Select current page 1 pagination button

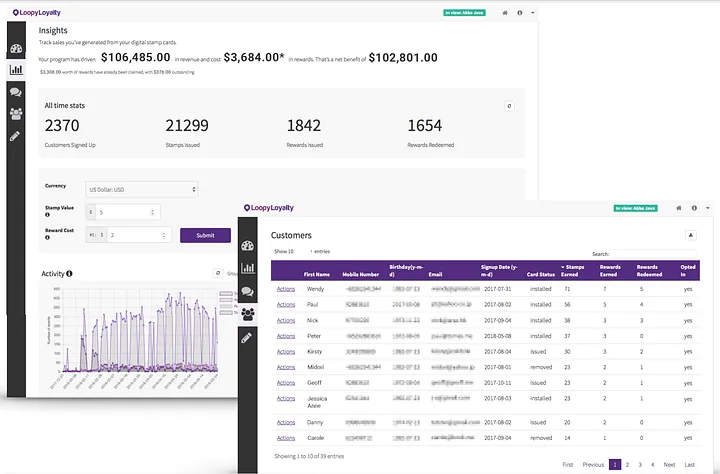[x=615, y=464]
